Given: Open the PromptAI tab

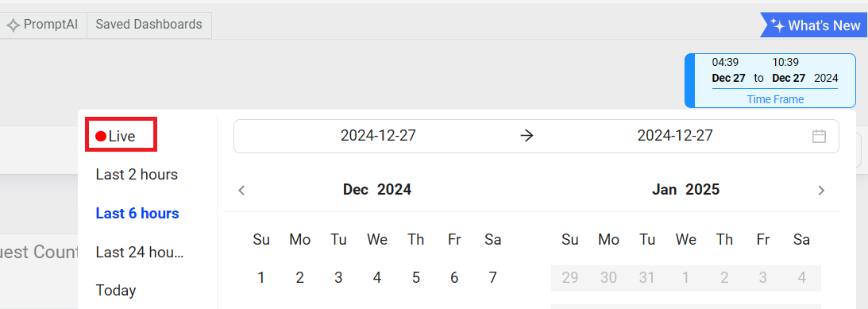Looking at the screenshot, I should (43, 25).
